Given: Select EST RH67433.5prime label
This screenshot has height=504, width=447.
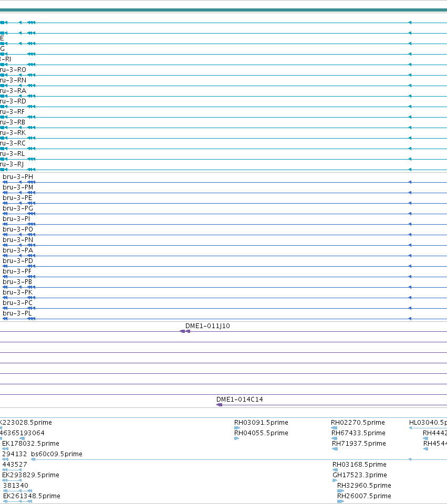Looking at the screenshot, I should 358,433.
